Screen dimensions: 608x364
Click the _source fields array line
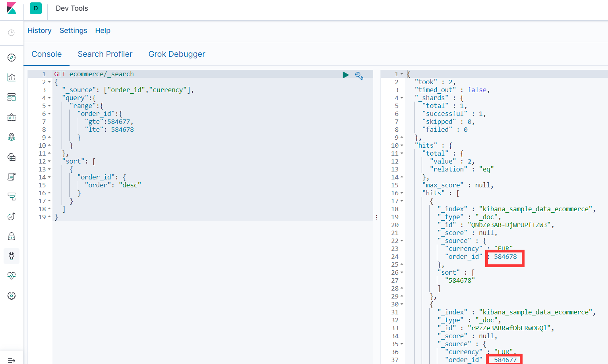pos(128,90)
